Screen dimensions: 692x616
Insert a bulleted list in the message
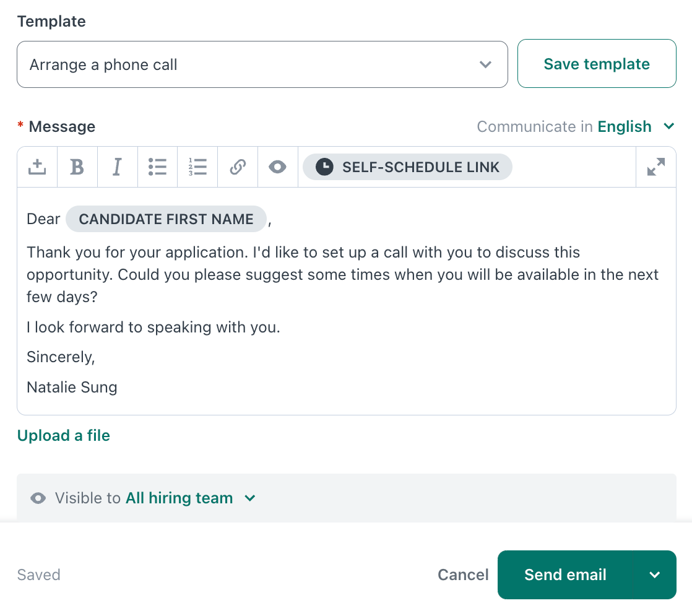[157, 167]
